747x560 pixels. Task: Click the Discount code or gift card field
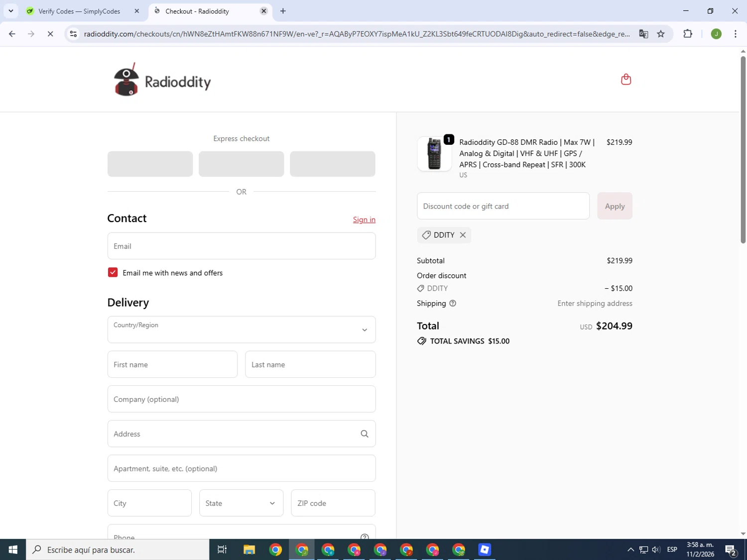(x=503, y=206)
